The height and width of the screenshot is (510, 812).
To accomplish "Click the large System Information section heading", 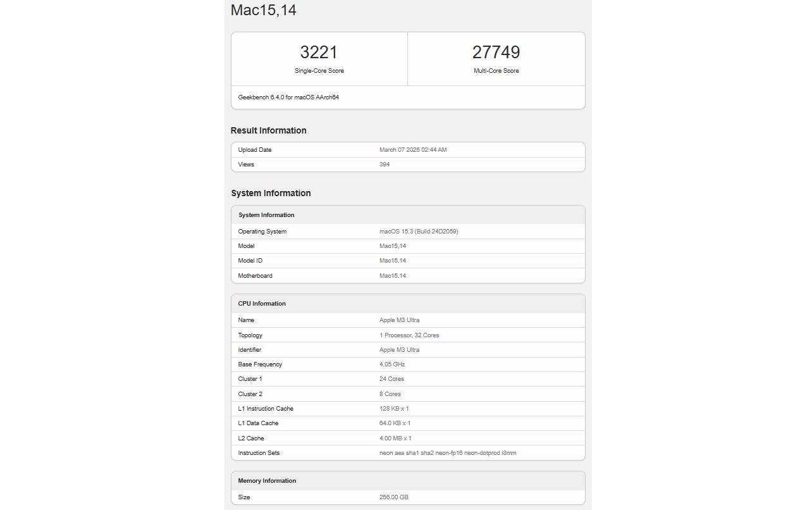I will point(271,193).
